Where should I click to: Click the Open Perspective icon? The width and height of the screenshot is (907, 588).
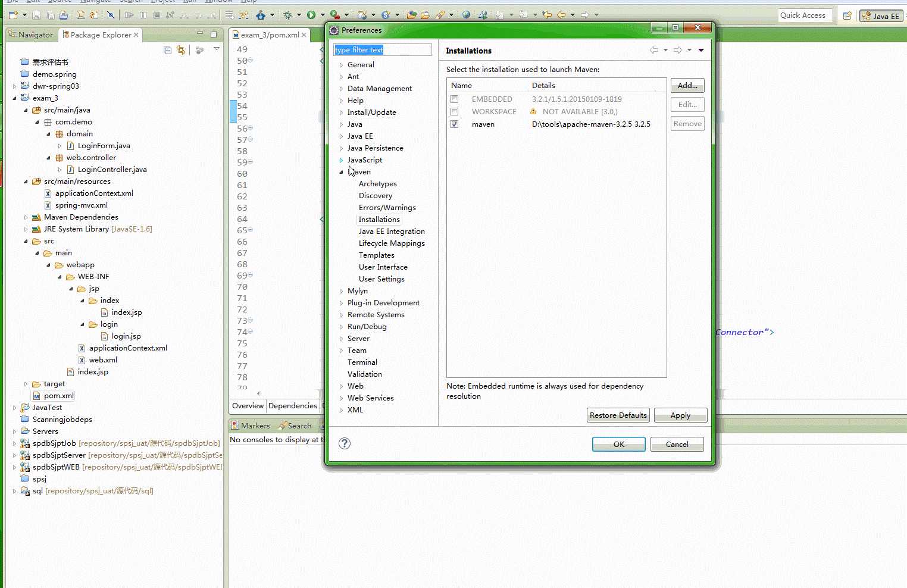click(847, 16)
